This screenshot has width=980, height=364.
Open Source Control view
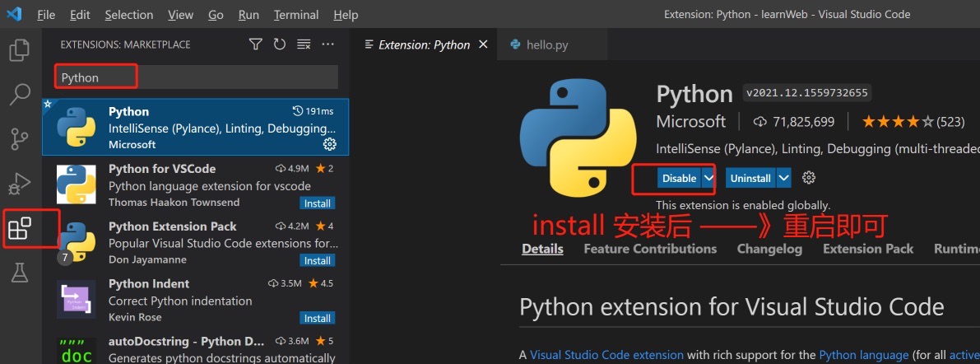(x=20, y=139)
